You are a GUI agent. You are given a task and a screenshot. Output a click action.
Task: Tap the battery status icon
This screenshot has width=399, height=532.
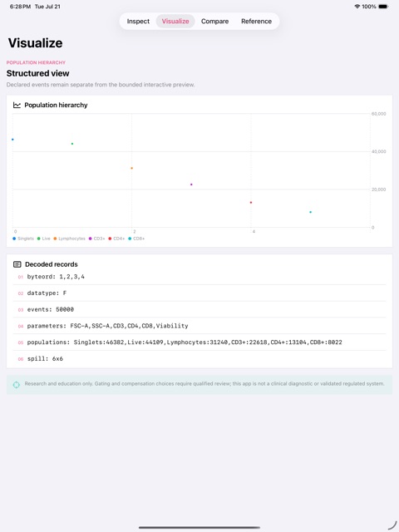click(x=383, y=7)
